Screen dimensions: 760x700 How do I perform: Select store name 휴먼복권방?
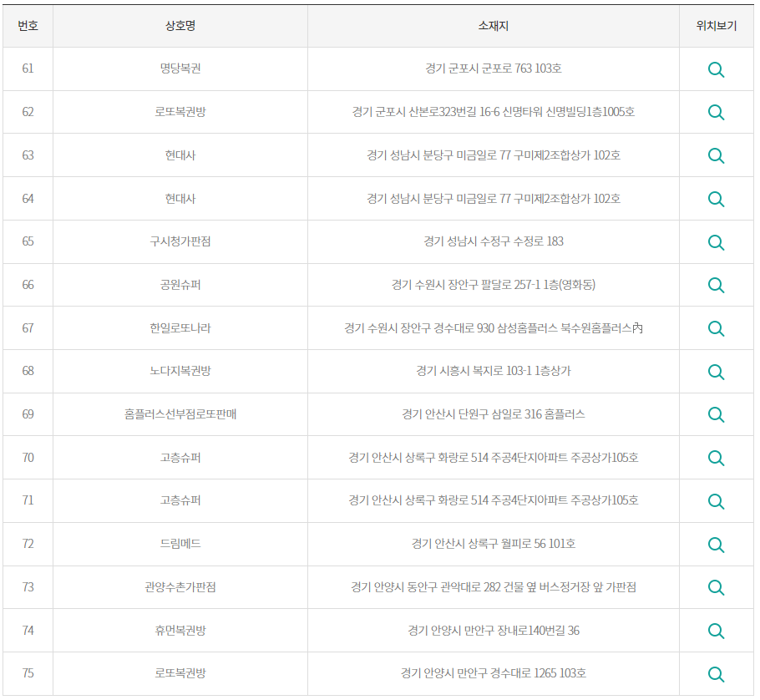pos(180,630)
